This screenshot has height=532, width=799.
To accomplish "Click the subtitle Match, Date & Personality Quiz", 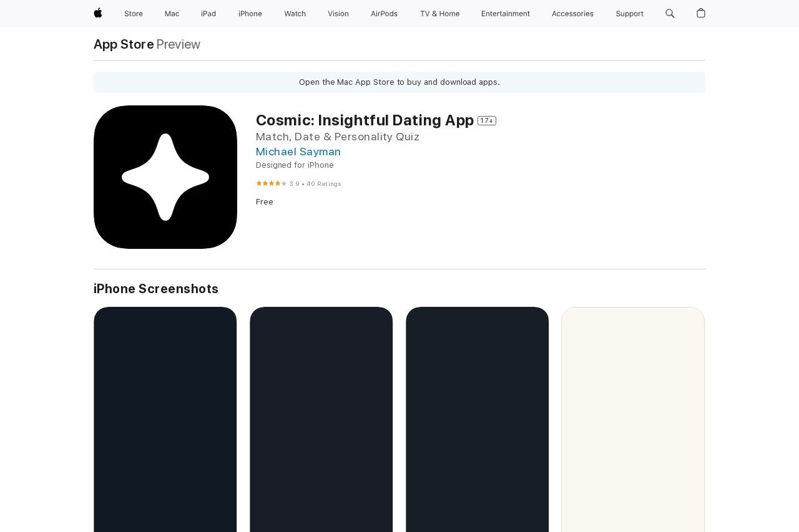I will point(338,137).
